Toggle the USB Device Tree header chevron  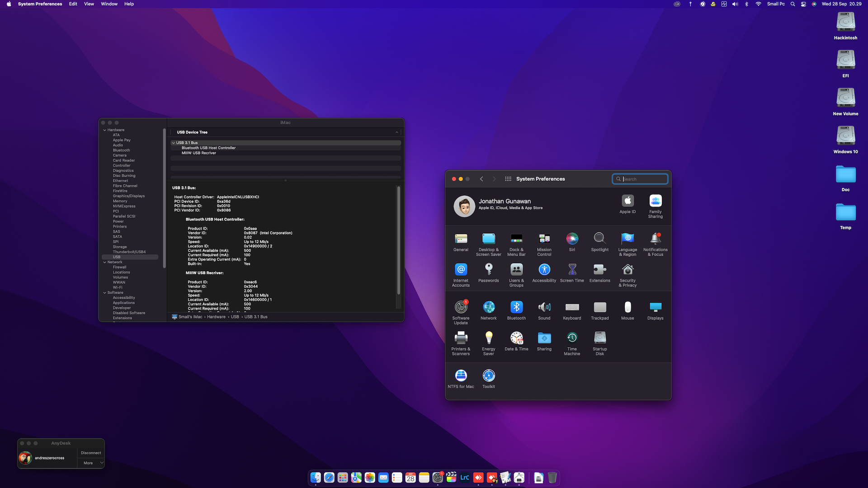click(x=397, y=132)
